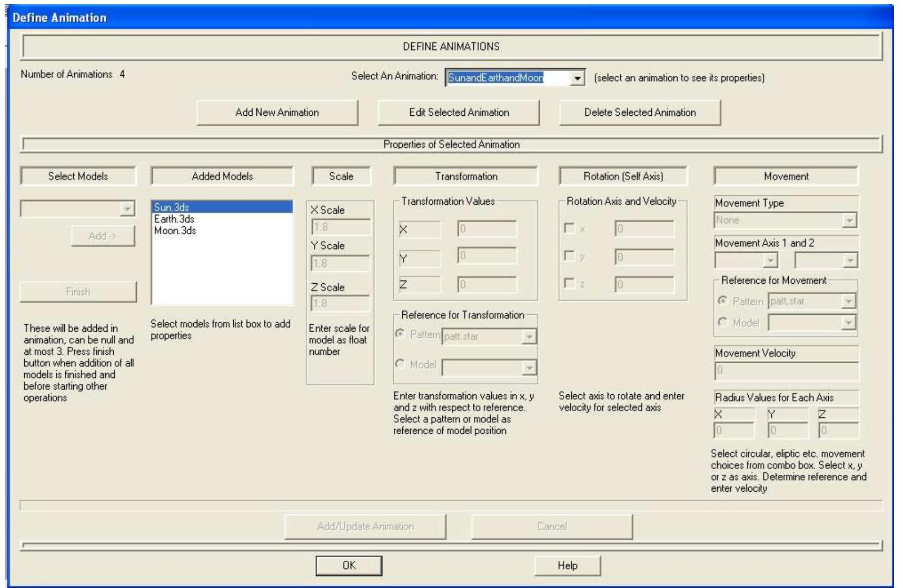Open the Help dialog
This screenshot has height=588, width=903.
point(566,565)
